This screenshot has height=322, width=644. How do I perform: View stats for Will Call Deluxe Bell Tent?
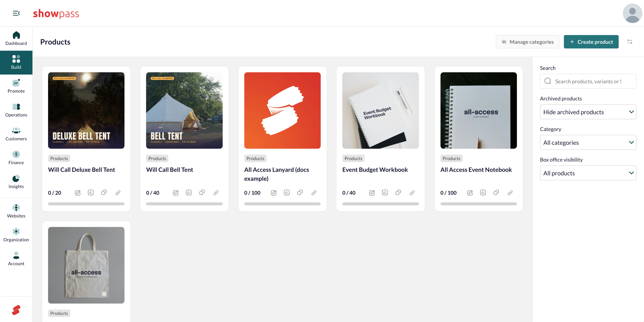click(91, 193)
